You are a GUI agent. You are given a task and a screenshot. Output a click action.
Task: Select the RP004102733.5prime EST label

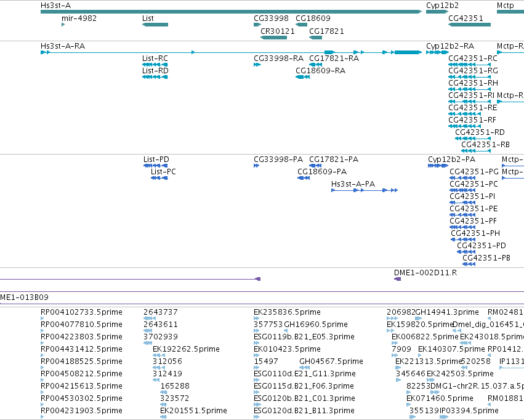tap(81, 313)
